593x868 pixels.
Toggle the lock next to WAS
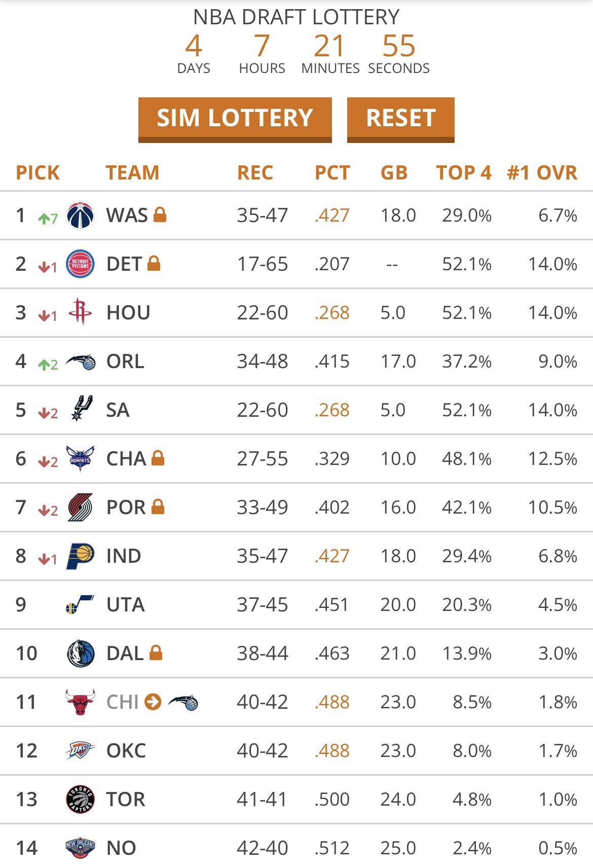pyautogui.click(x=160, y=215)
